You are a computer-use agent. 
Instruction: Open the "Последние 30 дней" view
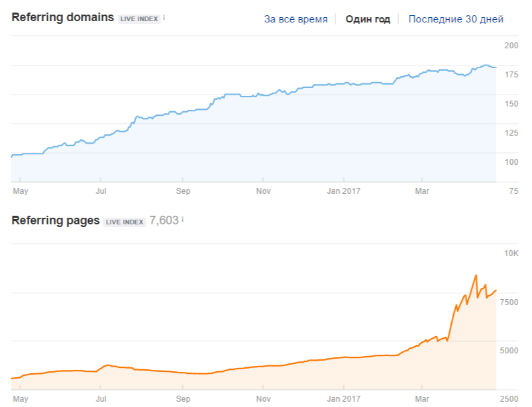[456, 19]
